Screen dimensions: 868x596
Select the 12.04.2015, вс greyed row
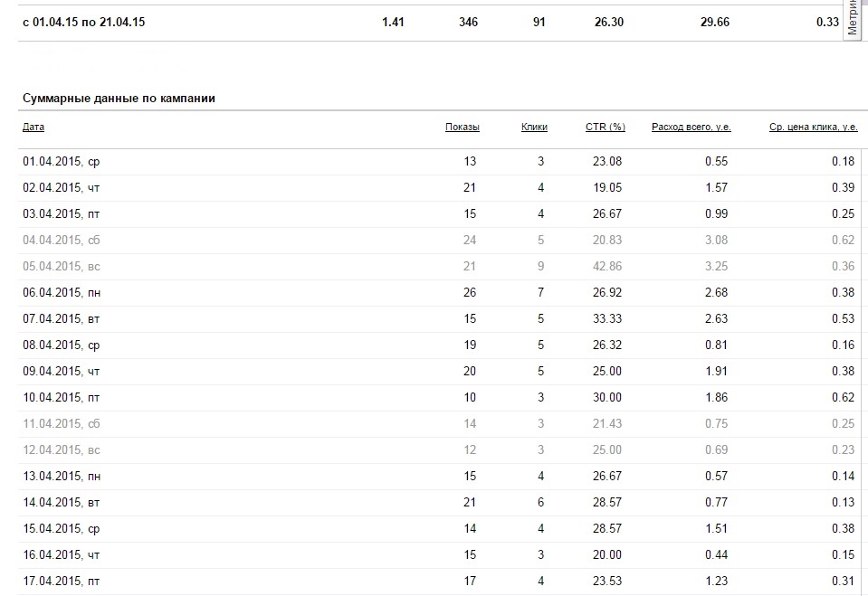(x=440, y=449)
